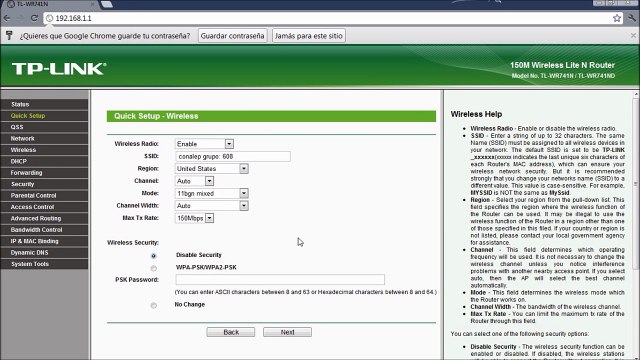
Task: Open the Wireless Radio dropdown
Action: pos(204,144)
